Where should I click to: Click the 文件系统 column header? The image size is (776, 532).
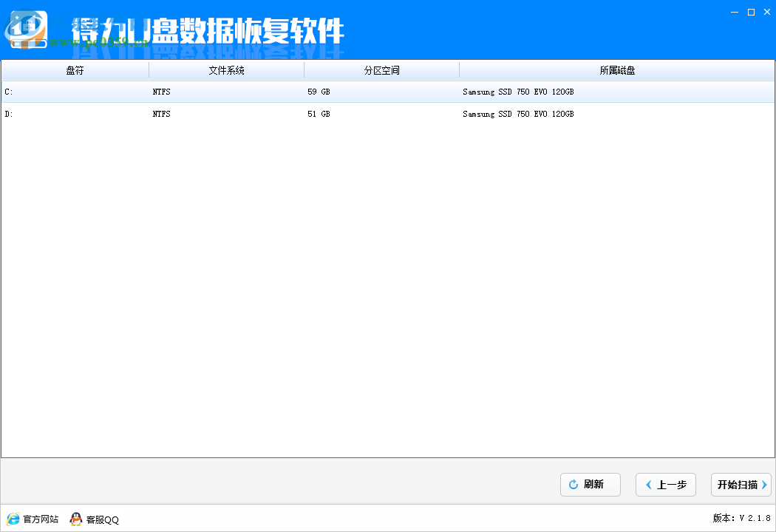click(226, 69)
